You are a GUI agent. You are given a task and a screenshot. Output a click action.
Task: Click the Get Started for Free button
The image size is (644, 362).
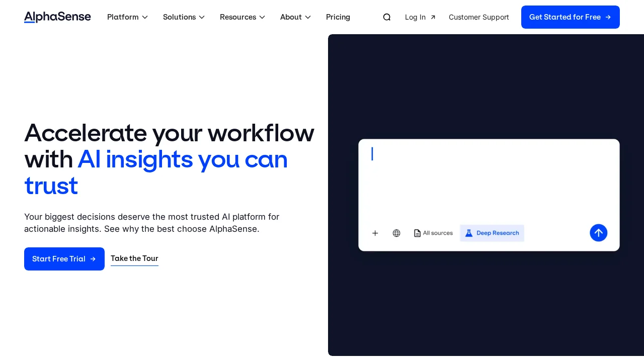pos(571,17)
